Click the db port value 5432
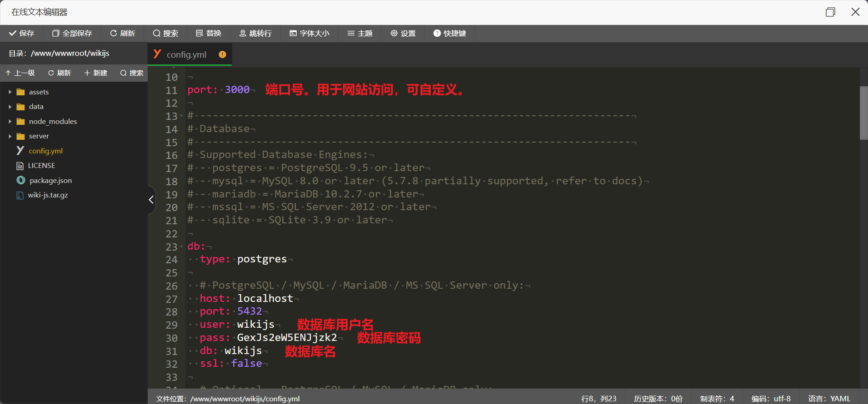The height and width of the screenshot is (404, 868). click(x=249, y=311)
